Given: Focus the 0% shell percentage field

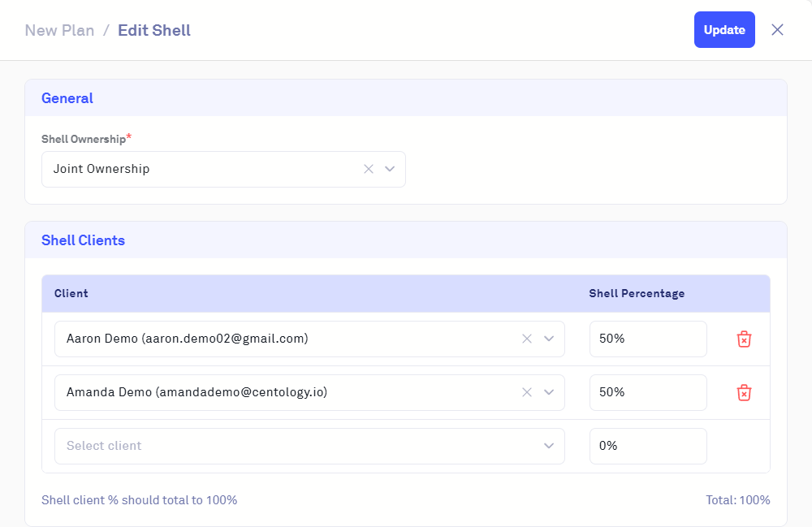Looking at the screenshot, I should pyautogui.click(x=647, y=446).
